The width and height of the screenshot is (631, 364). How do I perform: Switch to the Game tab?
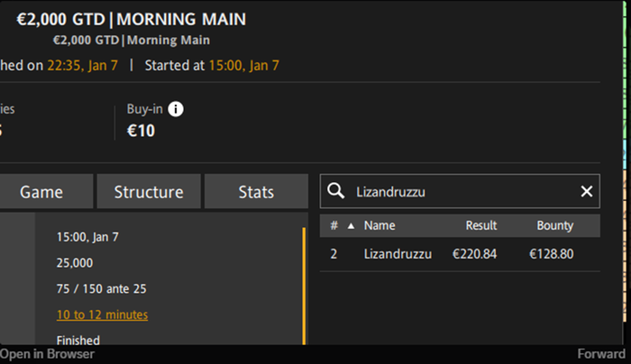(x=41, y=192)
